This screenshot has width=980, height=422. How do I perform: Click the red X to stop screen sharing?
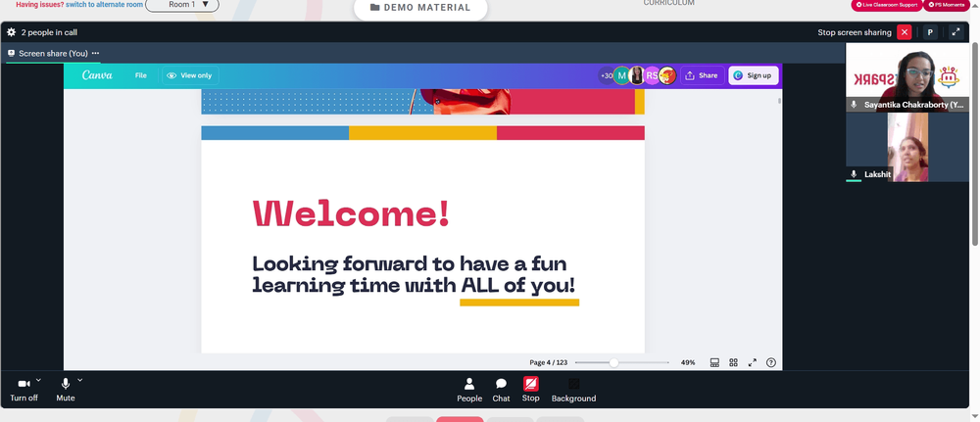(904, 32)
